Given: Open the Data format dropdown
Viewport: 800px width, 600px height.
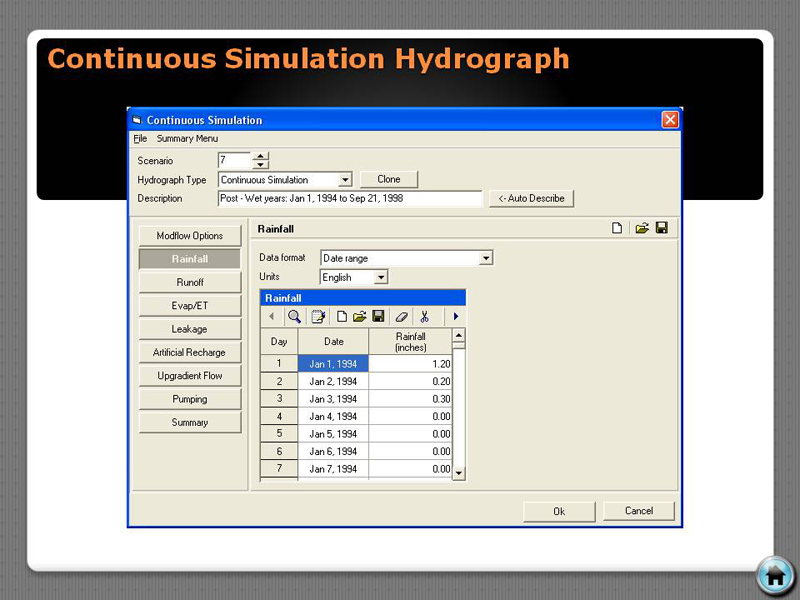Looking at the screenshot, I should click(486, 258).
